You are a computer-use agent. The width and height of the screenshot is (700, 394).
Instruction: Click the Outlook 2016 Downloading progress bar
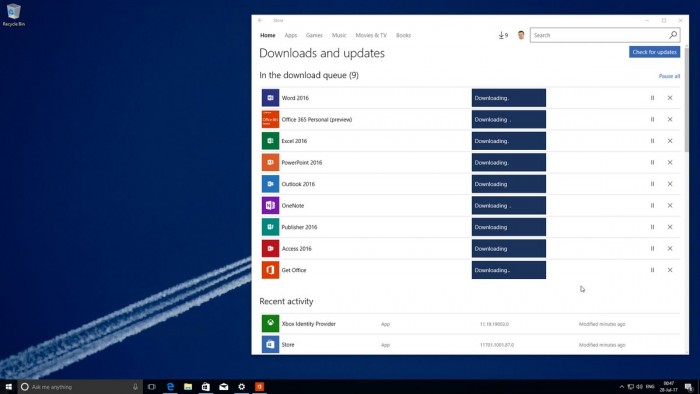[508, 184]
